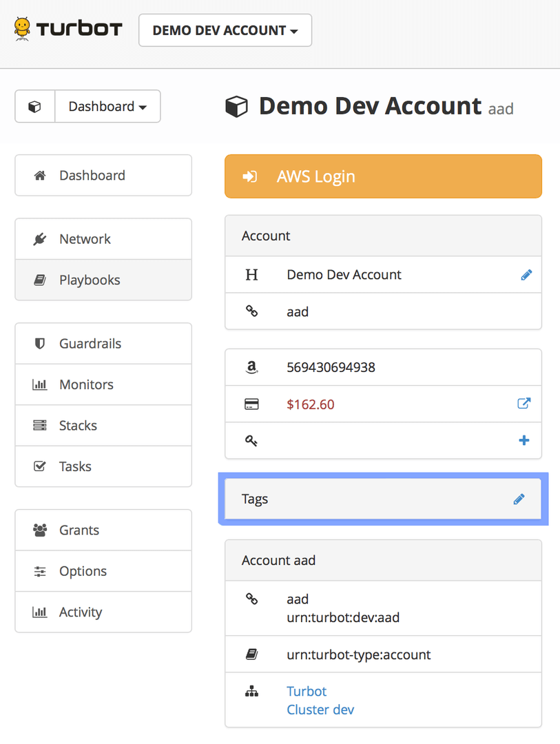
Task: Click the link icon in Account aad panel
Action: (x=251, y=599)
